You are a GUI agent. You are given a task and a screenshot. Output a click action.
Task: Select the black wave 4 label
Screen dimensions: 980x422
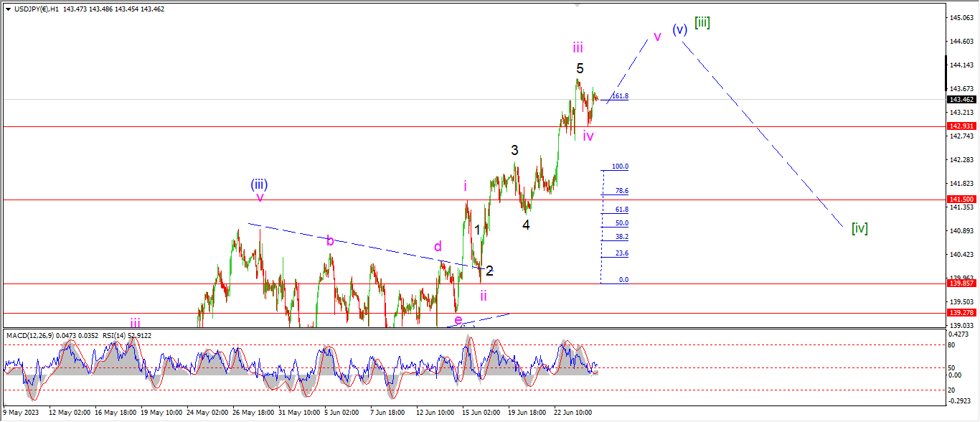pos(526,225)
